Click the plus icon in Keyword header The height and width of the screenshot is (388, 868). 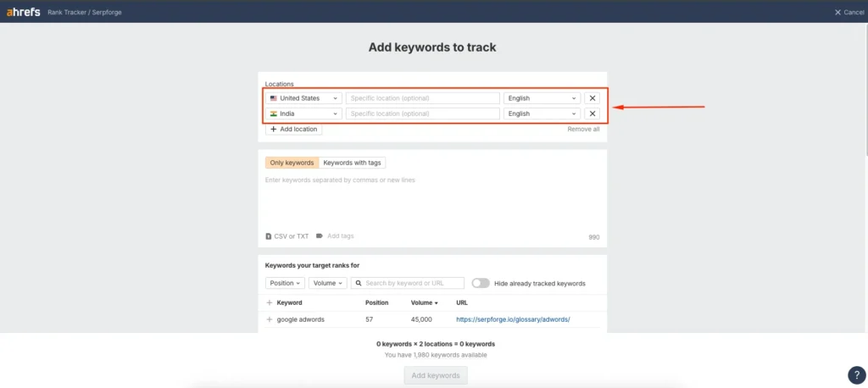coord(270,302)
